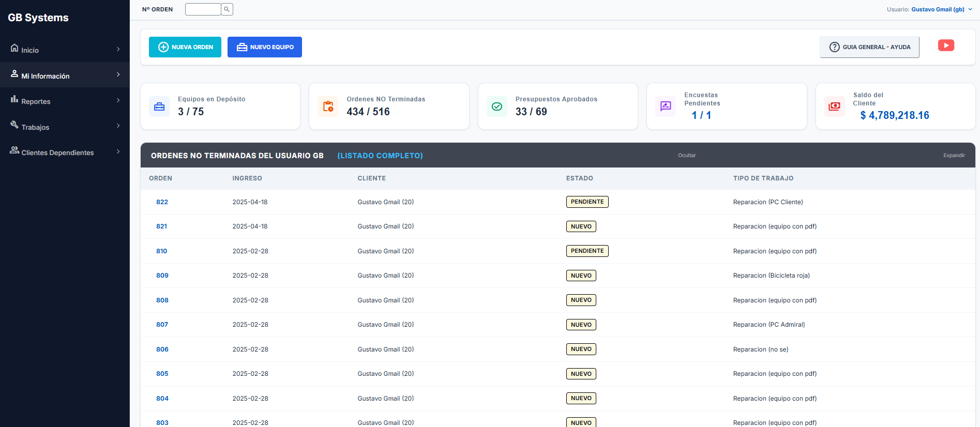Image resolution: width=980 pixels, height=427 pixels.
Task: Open the user dropdown arrow top right
Action: (x=970, y=9)
